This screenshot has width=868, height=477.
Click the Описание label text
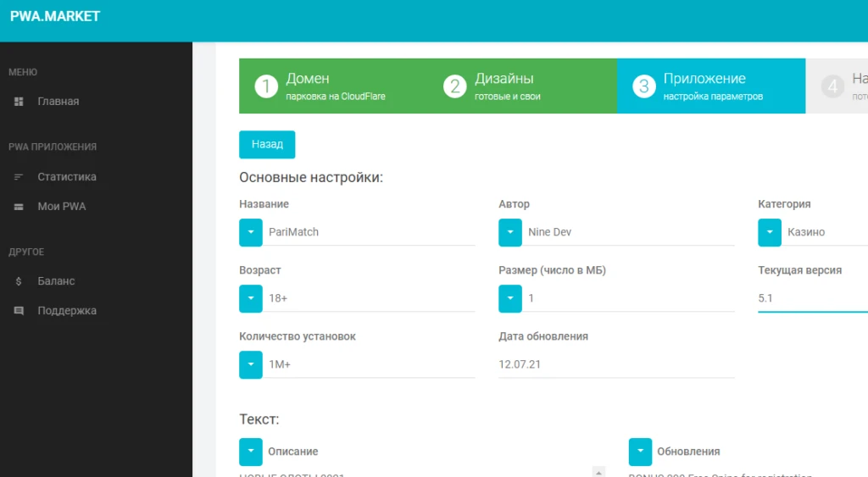[x=292, y=452]
